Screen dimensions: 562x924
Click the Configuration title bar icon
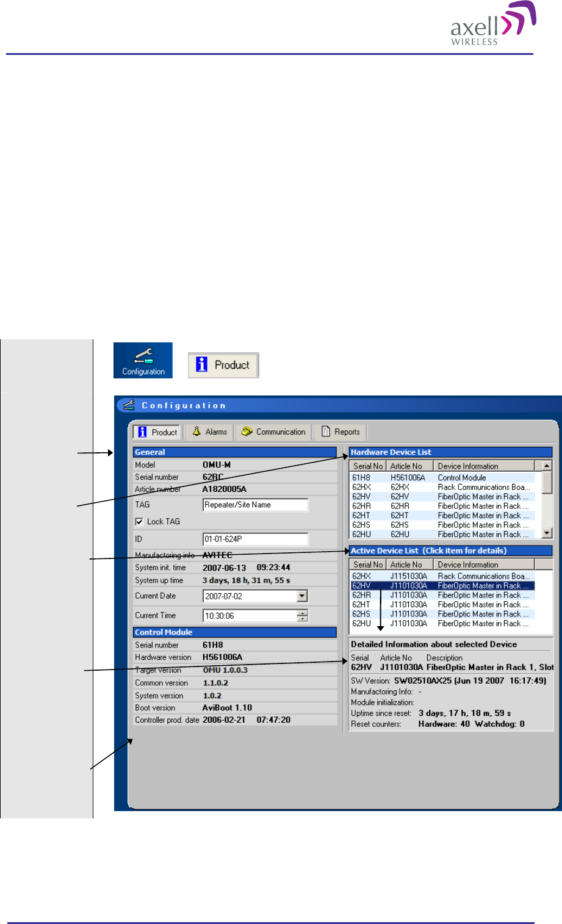[128, 405]
